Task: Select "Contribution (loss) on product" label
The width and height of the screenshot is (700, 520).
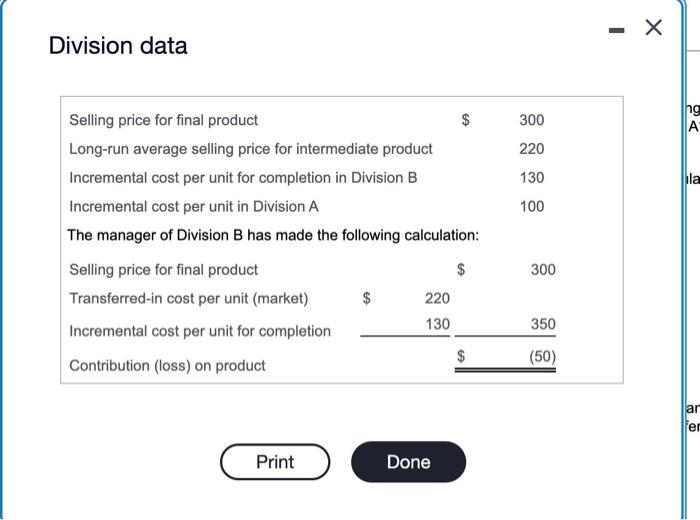Action: [167, 366]
